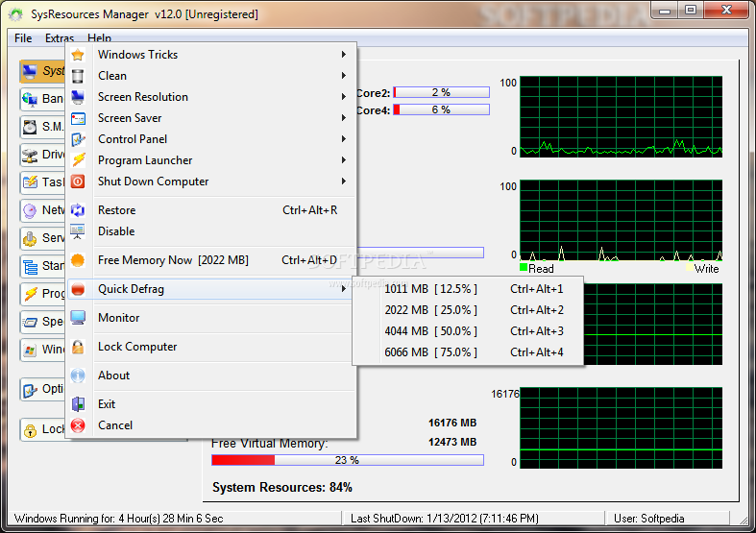Screen dimensions: 756x533
Task: Click the Free Virtual Memory 23 % bar
Action: (x=348, y=460)
